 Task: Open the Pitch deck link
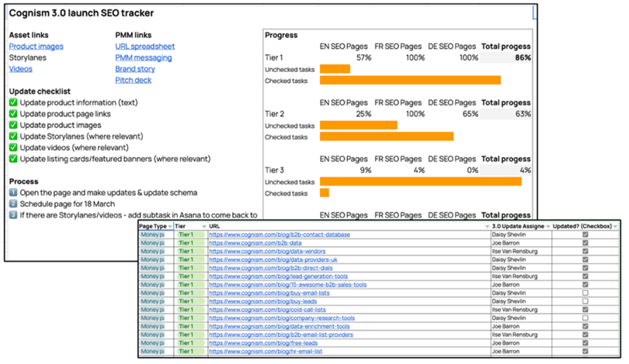pos(134,80)
